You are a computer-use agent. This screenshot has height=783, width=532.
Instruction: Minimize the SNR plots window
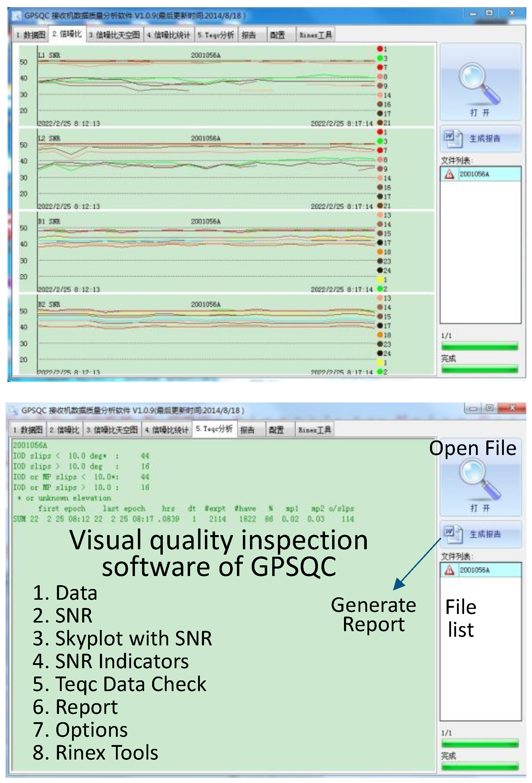click(473, 13)
